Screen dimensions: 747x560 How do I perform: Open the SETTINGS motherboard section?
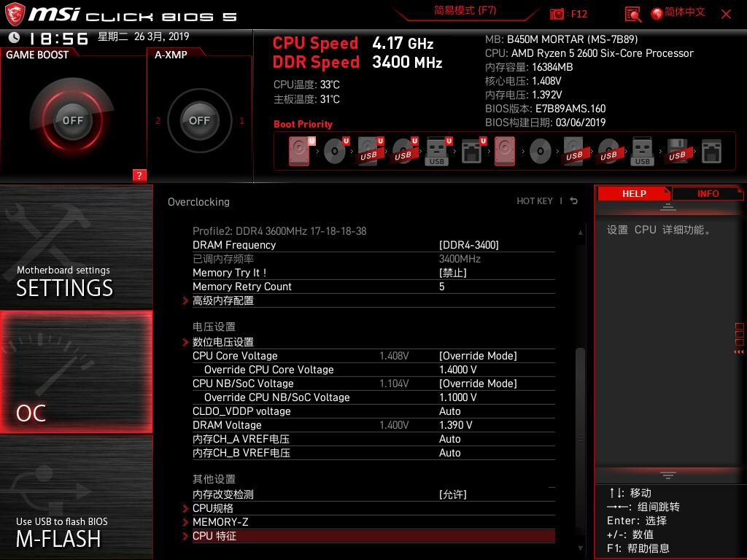76,247
